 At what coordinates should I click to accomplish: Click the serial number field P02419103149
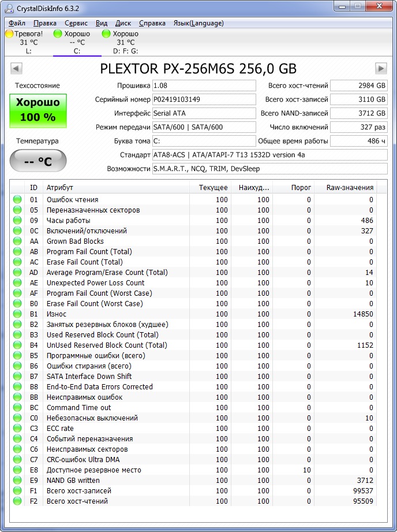[x=204, y=99]
